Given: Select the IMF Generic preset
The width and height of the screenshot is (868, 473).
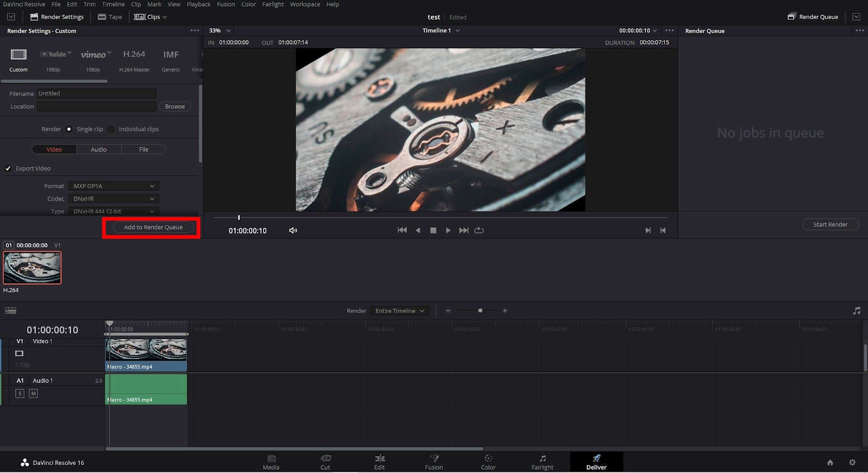Looking at the screenshot, I should 171,54.
